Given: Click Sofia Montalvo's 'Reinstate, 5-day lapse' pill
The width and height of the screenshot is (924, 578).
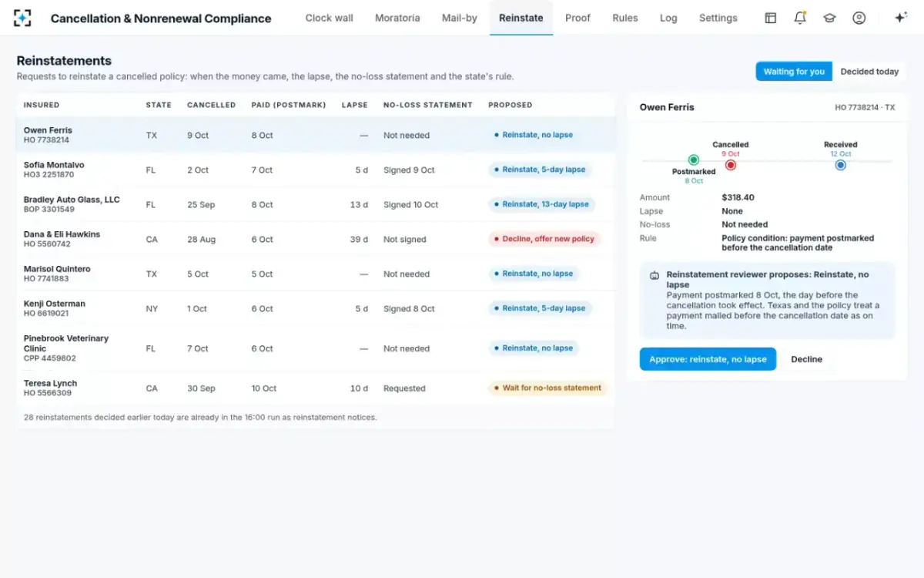Looking at the screenshot, I should (540, 170).
